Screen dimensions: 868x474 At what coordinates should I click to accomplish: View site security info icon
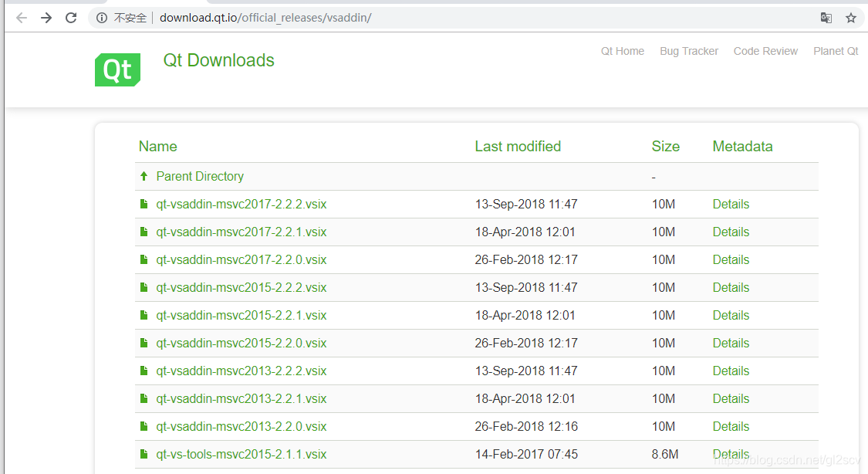[x=101, y=18]
